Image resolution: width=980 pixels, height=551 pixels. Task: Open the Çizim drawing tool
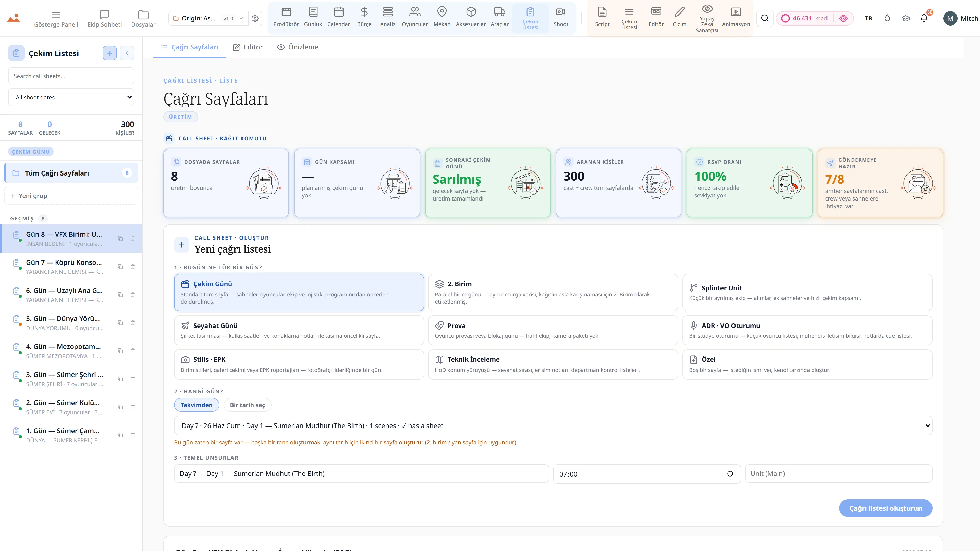click(679, 17)
